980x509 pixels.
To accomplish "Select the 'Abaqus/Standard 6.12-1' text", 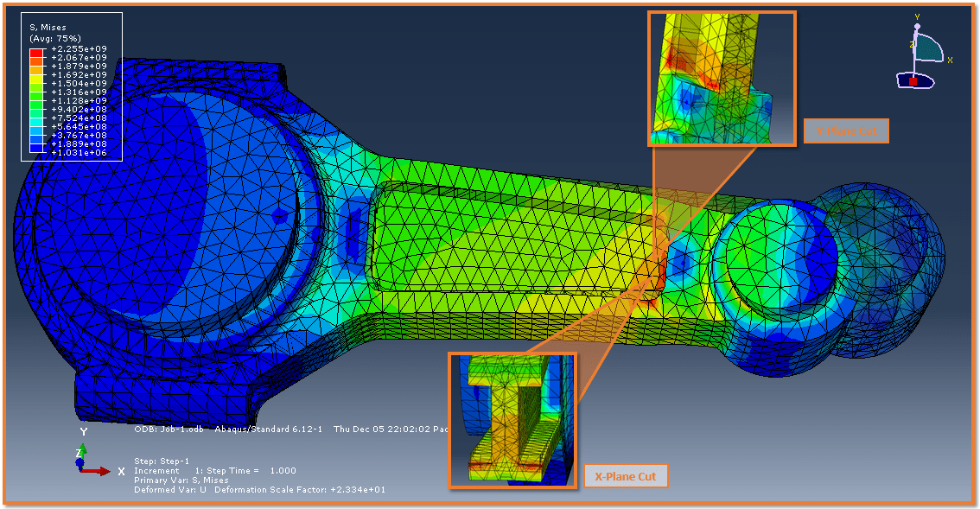I will [268, 429].
